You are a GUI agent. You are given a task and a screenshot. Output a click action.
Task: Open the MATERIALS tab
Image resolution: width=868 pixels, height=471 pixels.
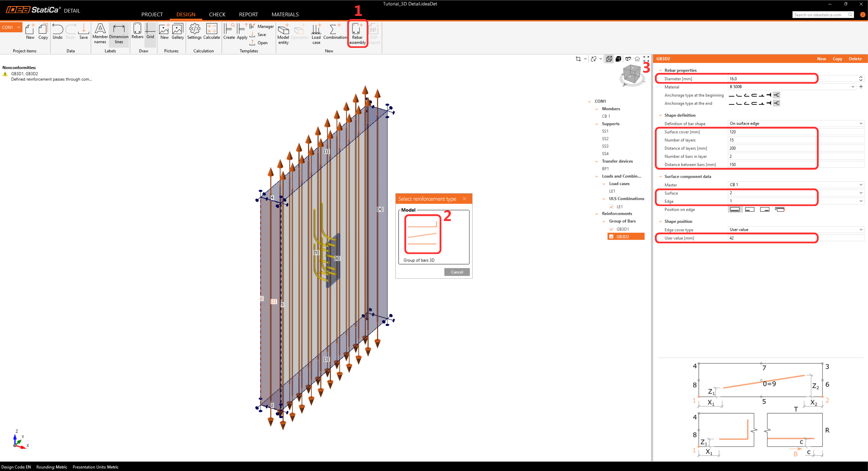click(285, 14)
